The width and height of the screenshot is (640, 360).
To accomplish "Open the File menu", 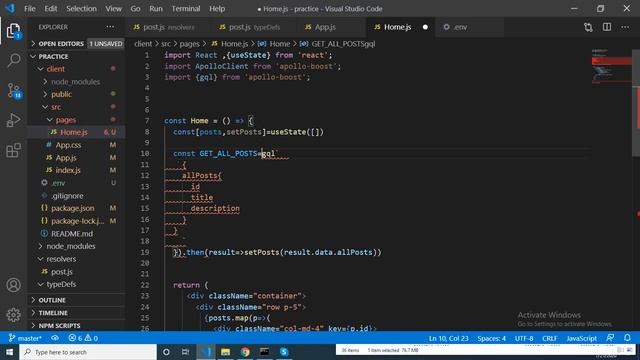I will click(29, 9).
